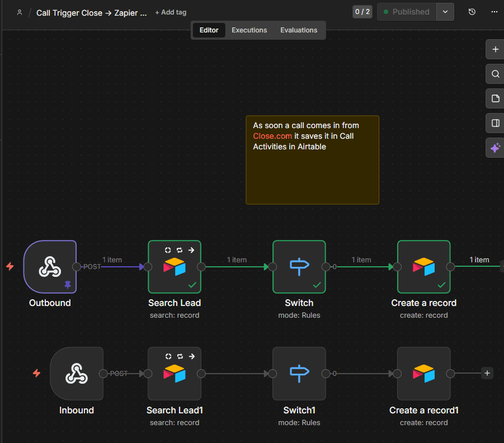Viewport: 504px width, 443px height.
Task: Click the add node plus button
Action: tap(495, 49)
